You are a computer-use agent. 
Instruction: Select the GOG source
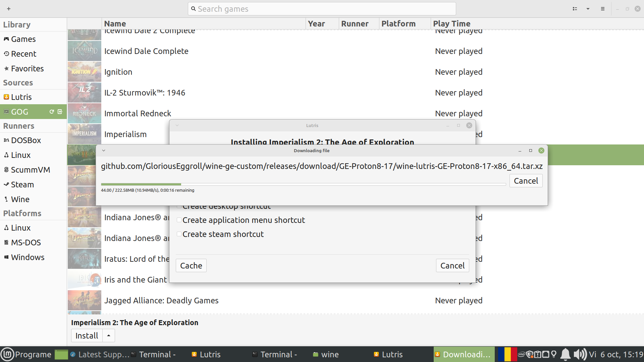[34, 112]
